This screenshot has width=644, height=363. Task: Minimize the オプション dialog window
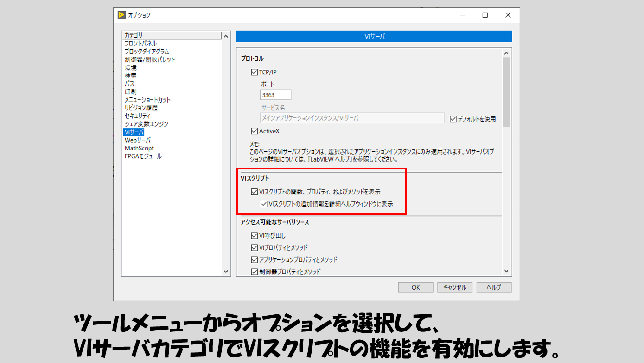[462, 15]
